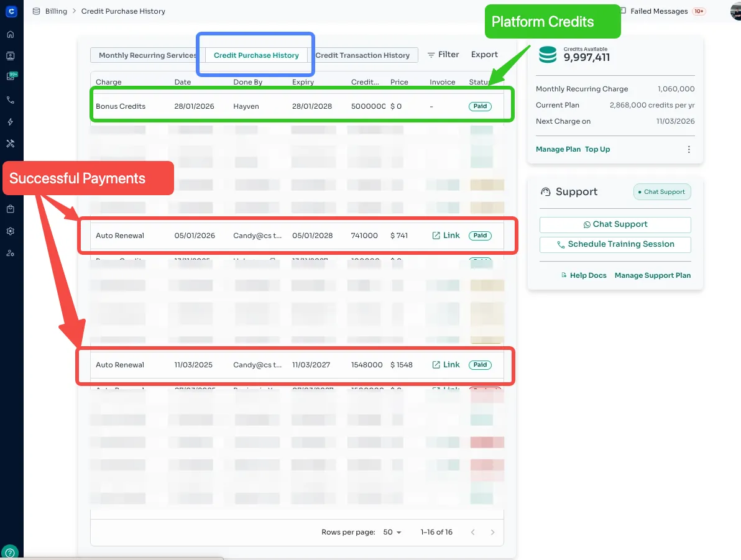
Task: Click the Export button
Action: click(484, 55)
